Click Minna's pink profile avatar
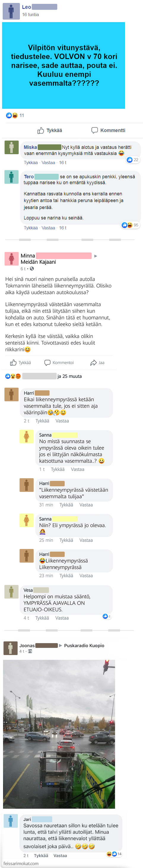143x868 pixels. pos(12,258)
